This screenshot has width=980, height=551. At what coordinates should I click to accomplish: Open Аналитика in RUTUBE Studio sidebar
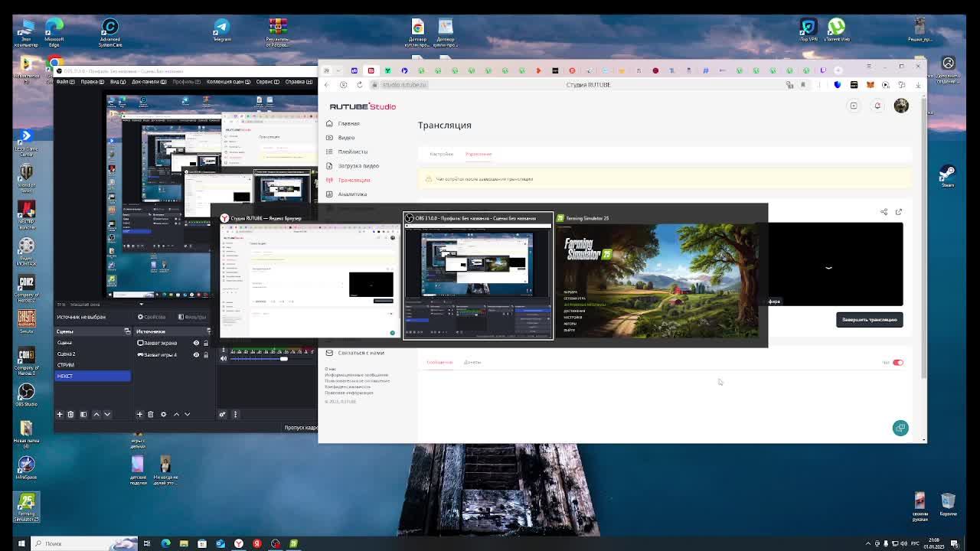coord(352,194)
